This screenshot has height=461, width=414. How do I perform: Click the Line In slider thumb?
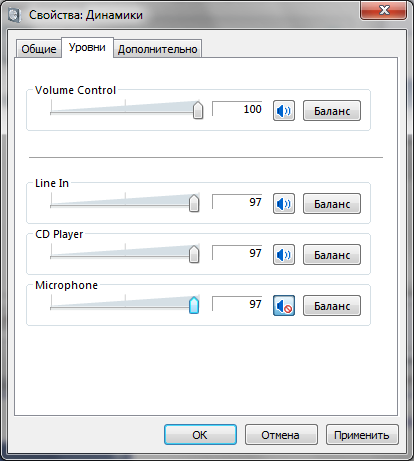(194, 203)
